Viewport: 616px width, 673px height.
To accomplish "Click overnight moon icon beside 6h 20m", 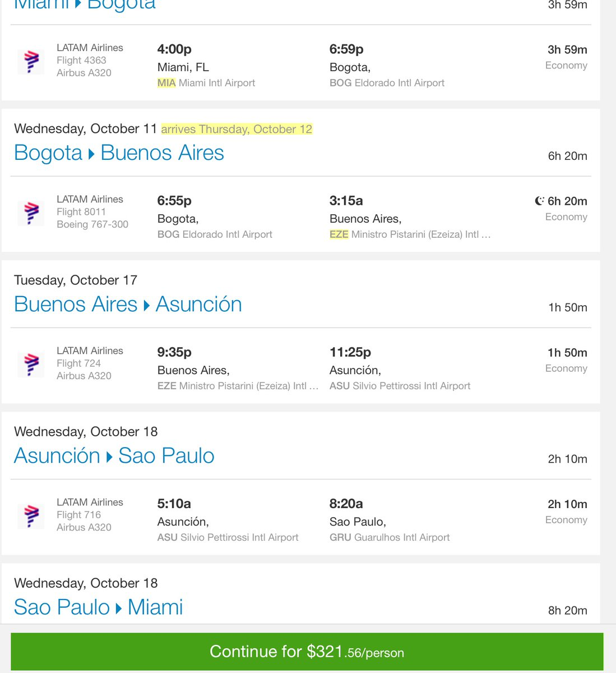I will point(539,201).
